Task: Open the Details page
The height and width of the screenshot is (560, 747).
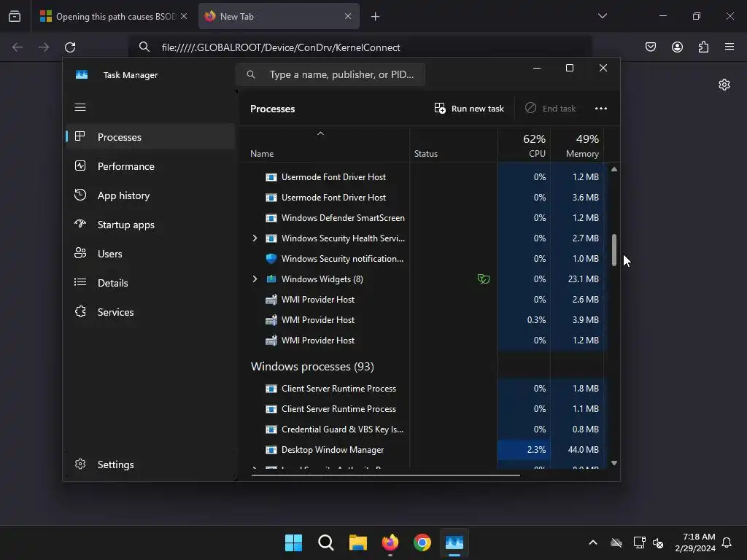Action: tap(150, 283)
